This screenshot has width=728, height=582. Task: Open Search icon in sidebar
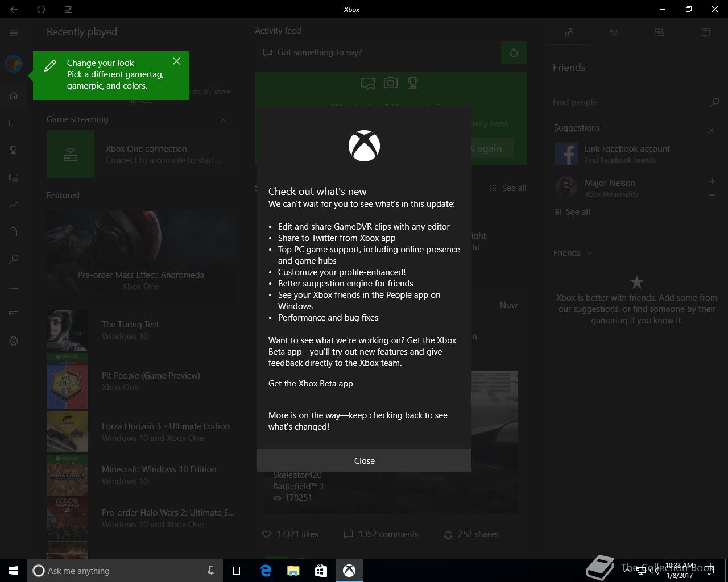click(14, 259)
